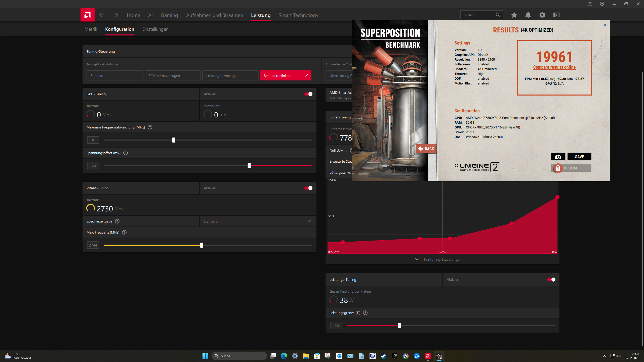
Task: Click the AMD logo in the top-left corner
Action: click(87, 15)
